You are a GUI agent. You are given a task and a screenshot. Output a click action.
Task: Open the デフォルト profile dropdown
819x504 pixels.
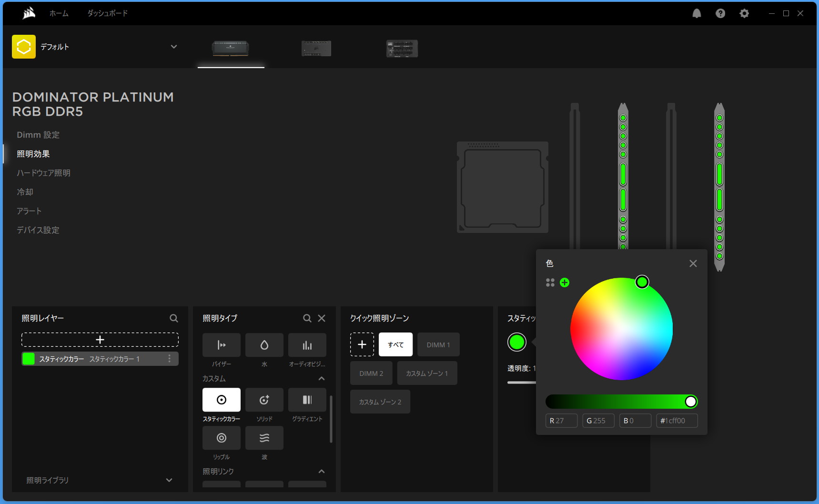174,47
